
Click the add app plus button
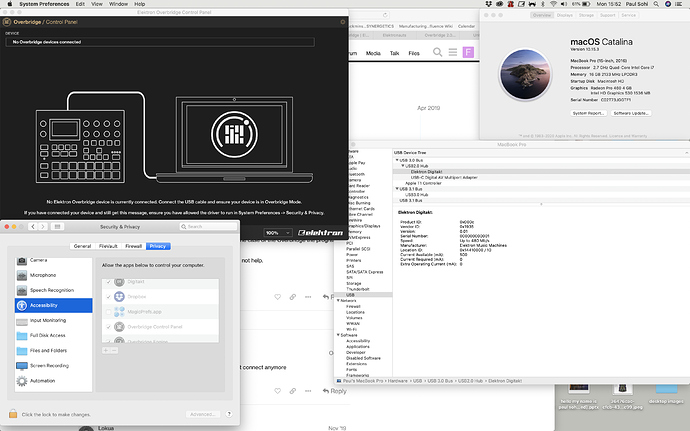point(106,350)
